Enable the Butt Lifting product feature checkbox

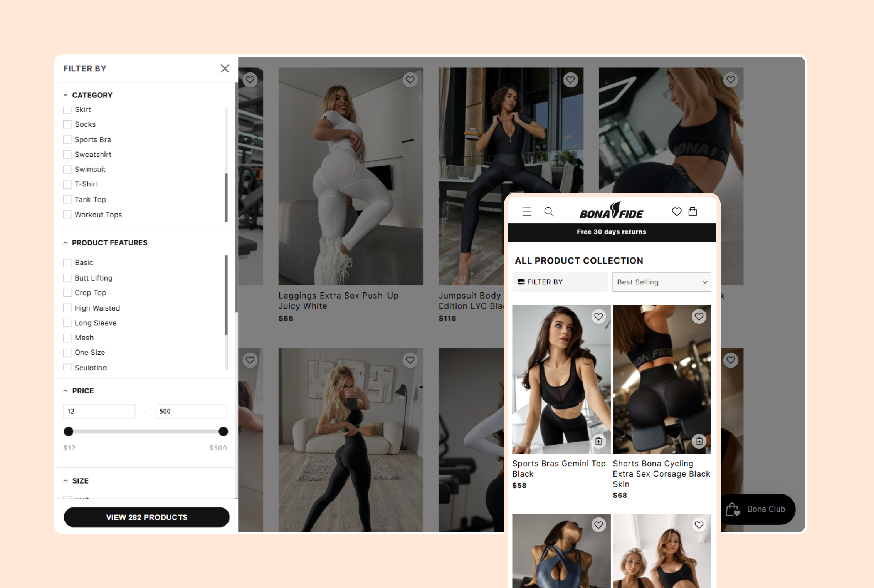(x=67, y=277)
